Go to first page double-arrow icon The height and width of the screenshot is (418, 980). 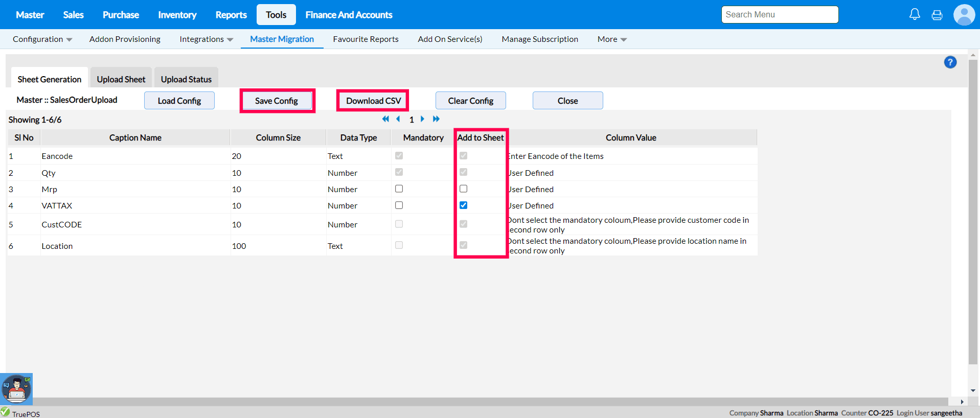click(385, 119)
